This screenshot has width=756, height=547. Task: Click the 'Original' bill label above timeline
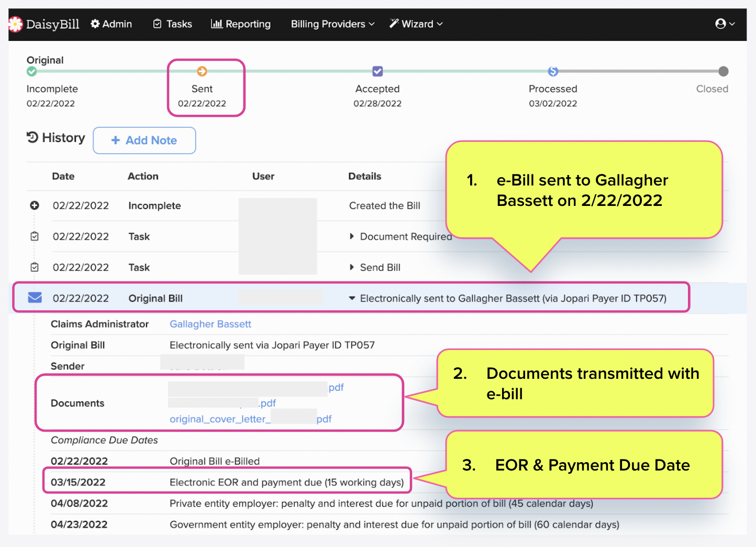tap(45, 60)
